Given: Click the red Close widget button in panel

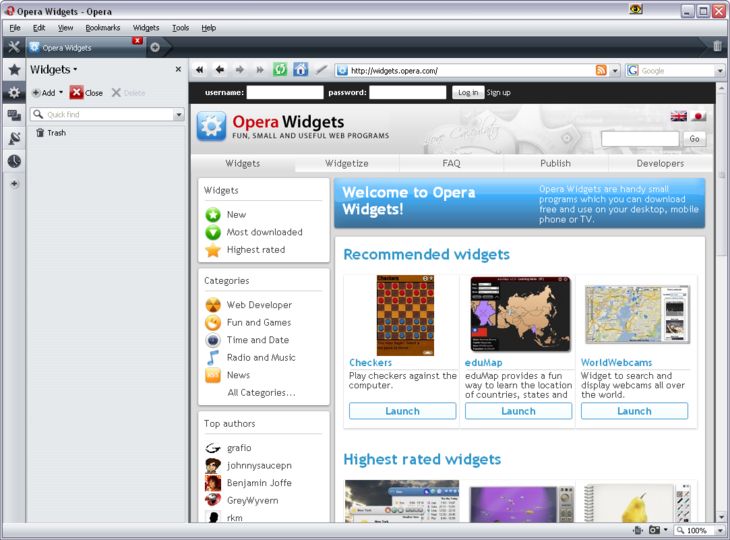Looking at the screenshot, I should click(86, 93).
